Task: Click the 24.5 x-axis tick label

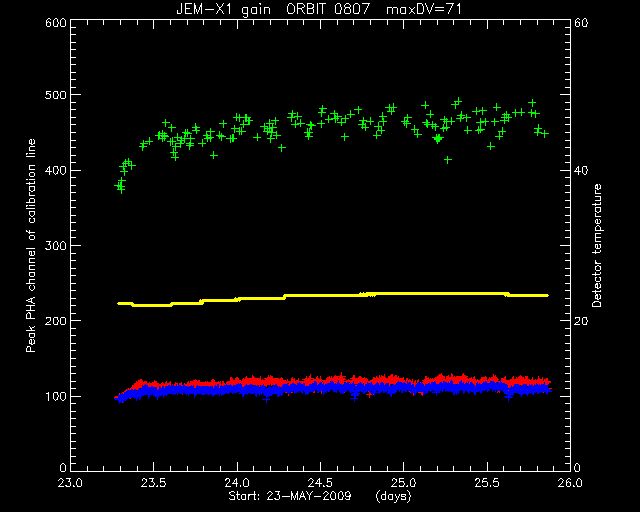Action: (x=320, y=483)
